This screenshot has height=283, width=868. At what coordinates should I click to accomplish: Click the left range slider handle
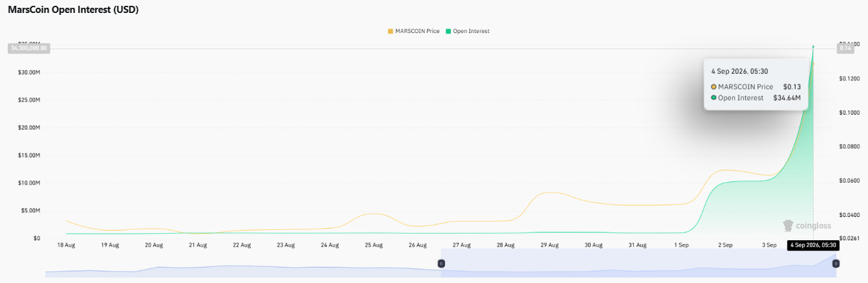pyautogui.click(x=441, y=264)
